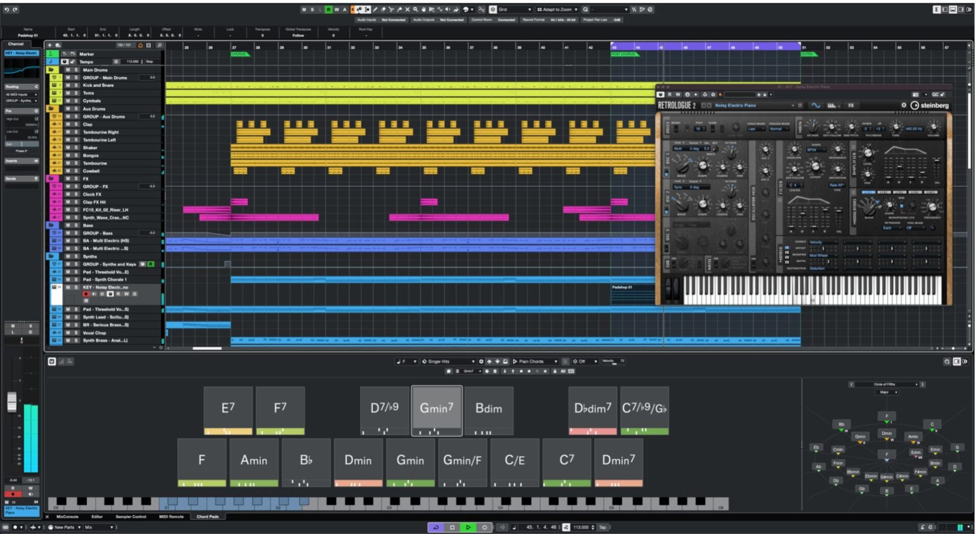The image size is (980, 534).
Task: Toggle global Mute state button
Action: (304, 9)
